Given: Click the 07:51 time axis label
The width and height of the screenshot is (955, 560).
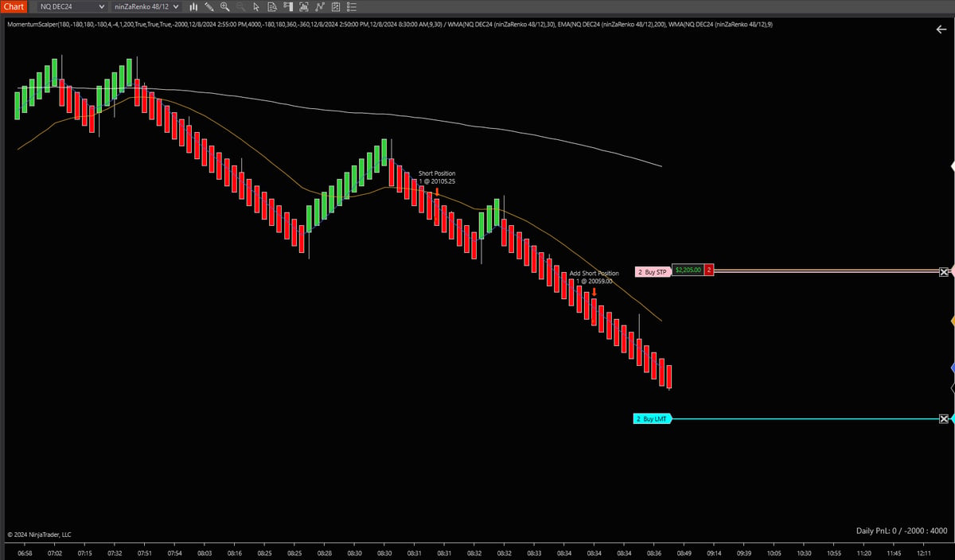Looking at the screenshot, I should [145, 553].
